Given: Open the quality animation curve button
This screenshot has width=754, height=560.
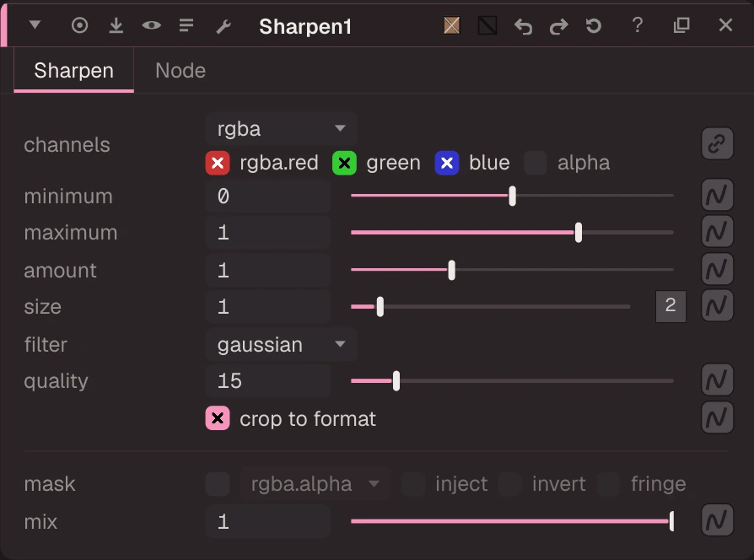Looking at the screenshot, I should (717, 380).
